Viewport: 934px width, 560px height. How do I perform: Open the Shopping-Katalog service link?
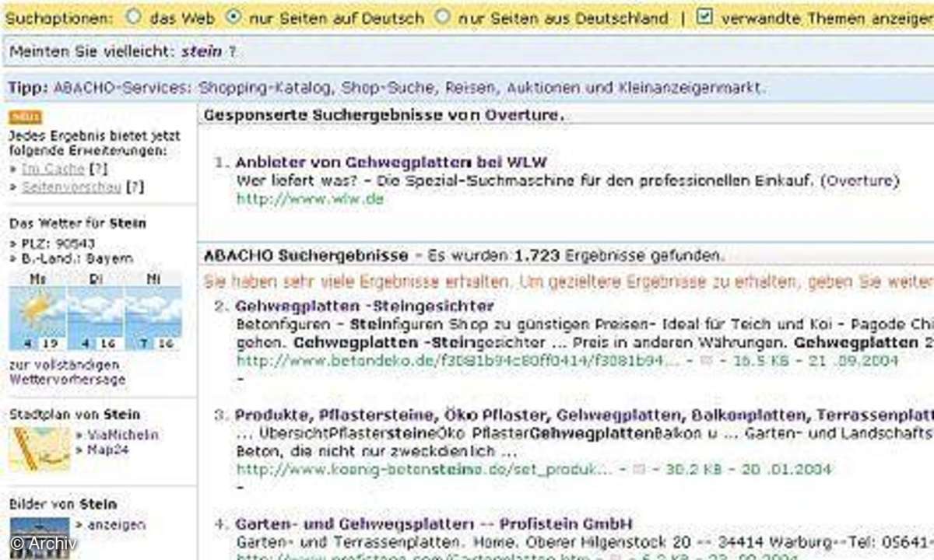265,88
